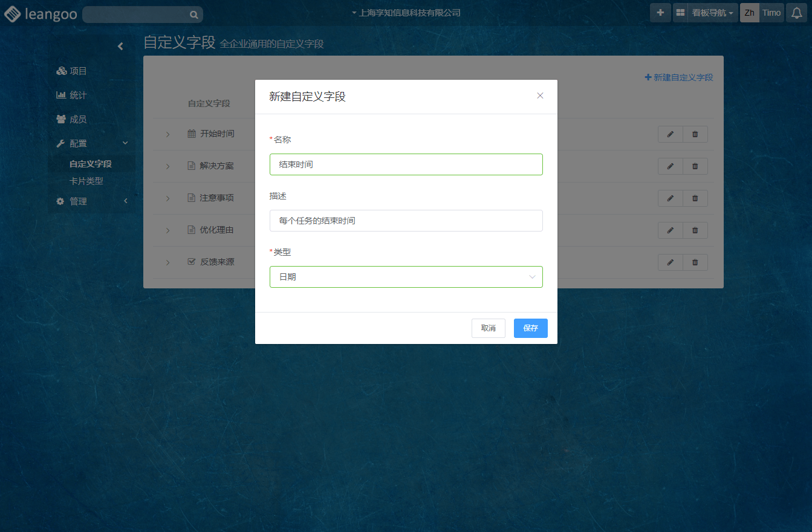Viewport: 812px width, 532px height.
Task: Open the 项目 sidebar menu item
Action: pyautogui.click(x=78, y=71)
